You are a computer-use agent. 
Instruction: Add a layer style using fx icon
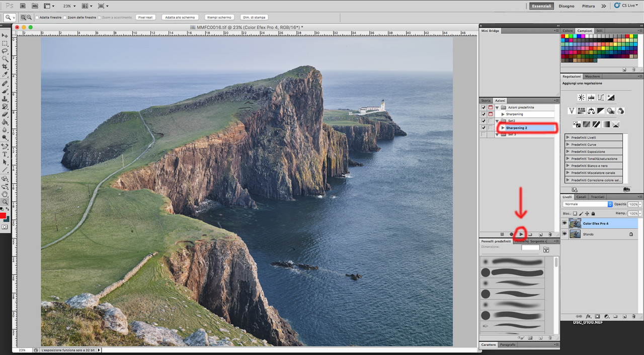[x=588, y=316]
